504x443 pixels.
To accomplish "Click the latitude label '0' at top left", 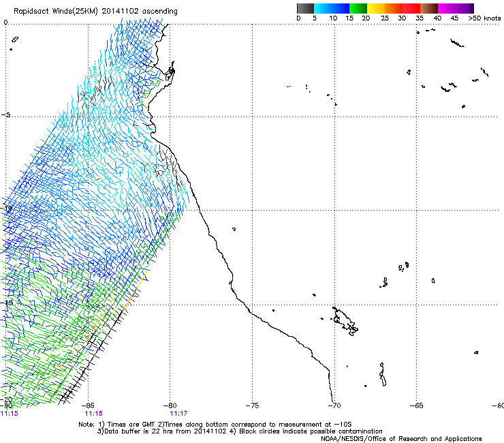I will point(5,22).
